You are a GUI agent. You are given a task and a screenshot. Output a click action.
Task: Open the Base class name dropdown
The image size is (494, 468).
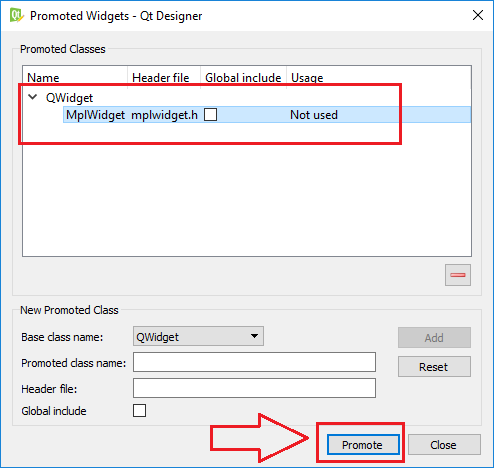pos(198,336)
